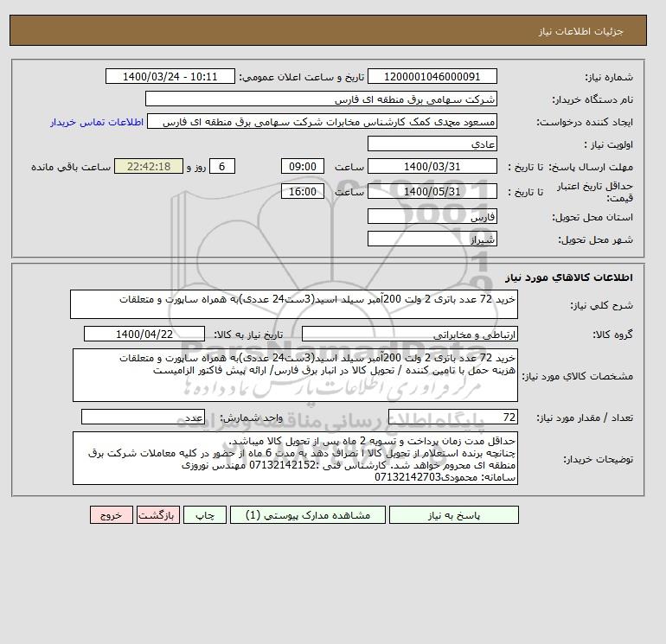Click the price validity date 1400/05/31
Image resolution: width=666 pixels, height=644 pixels.
click(432, 191)
